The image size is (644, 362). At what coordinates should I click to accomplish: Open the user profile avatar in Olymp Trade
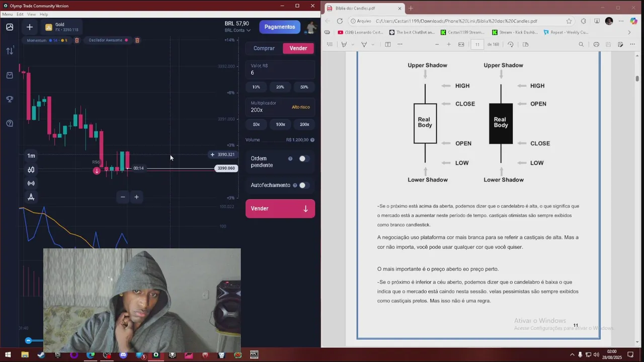coord(311,27)
